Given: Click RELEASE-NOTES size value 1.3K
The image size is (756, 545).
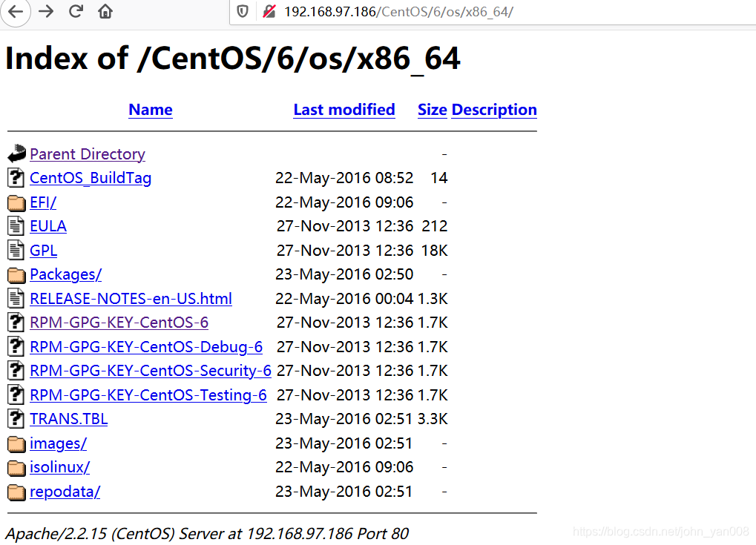Looking at the screenshot, I should 433,299.
